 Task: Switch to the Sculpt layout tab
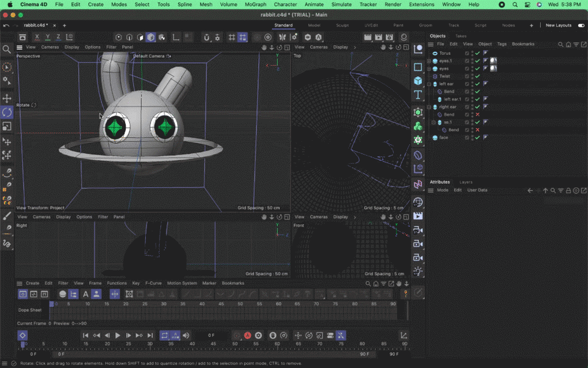342,25
